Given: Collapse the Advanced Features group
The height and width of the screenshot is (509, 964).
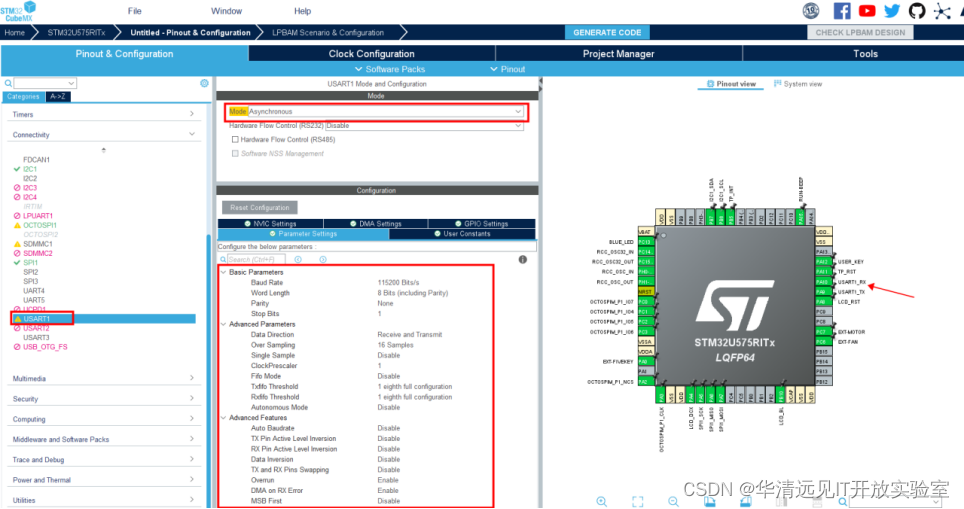Looking at the screenshot, I should click(x=224, y=417).
